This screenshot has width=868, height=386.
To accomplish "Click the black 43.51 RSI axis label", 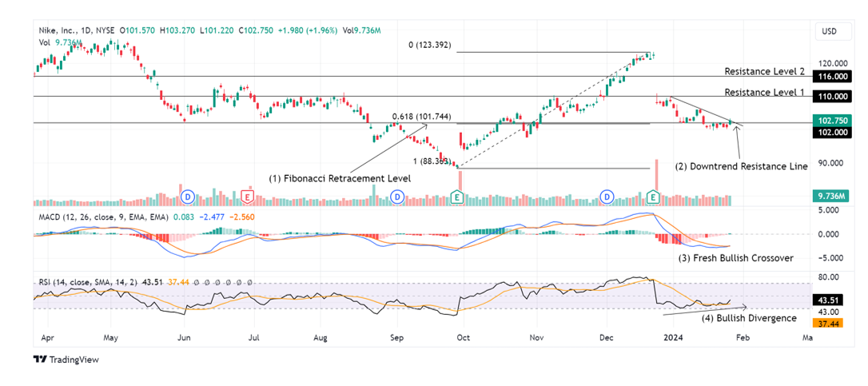I will (x=827, y=300).
